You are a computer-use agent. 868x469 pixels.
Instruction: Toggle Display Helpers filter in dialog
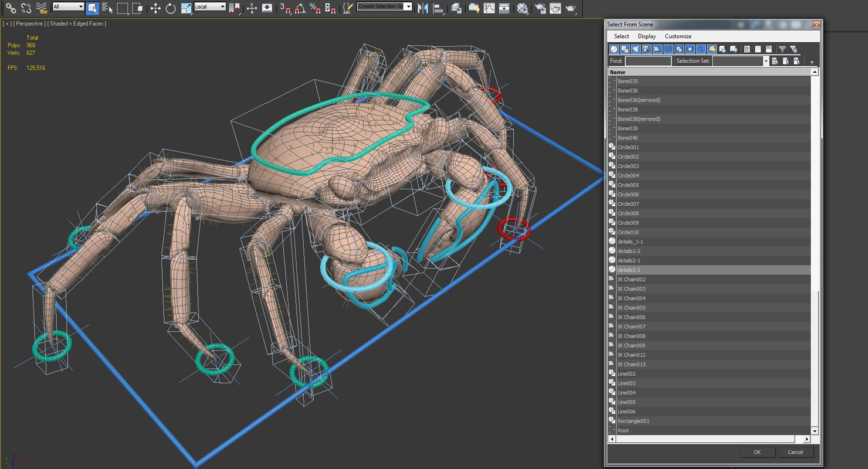tap(657, 49)
